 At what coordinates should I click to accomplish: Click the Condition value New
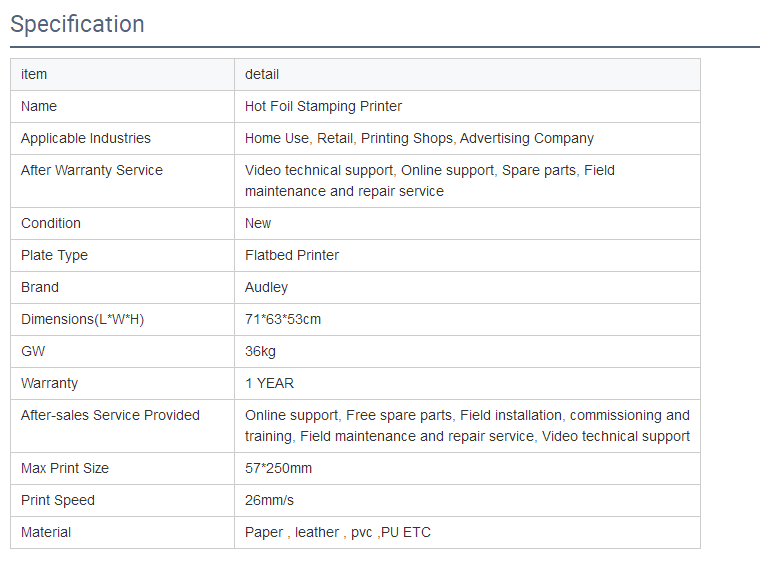point(258,223)
